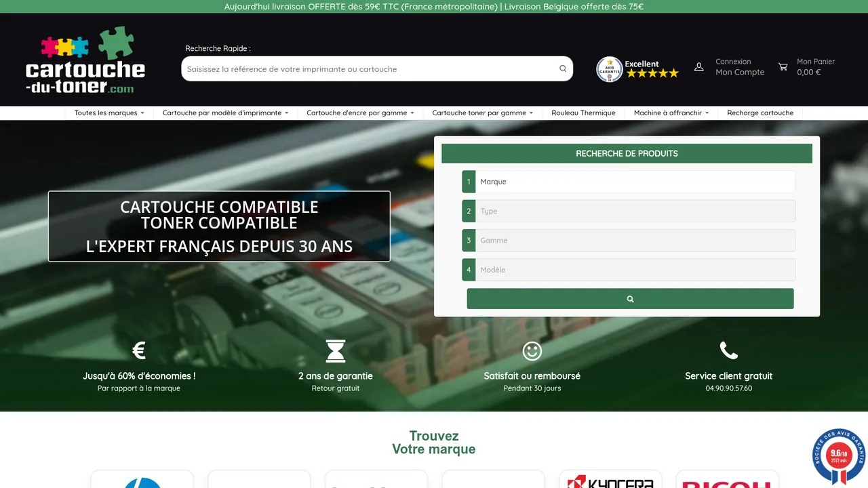
Task: Click the smiley face satisfaction icon
Action: pyautogui.click(x=532, y=350)
